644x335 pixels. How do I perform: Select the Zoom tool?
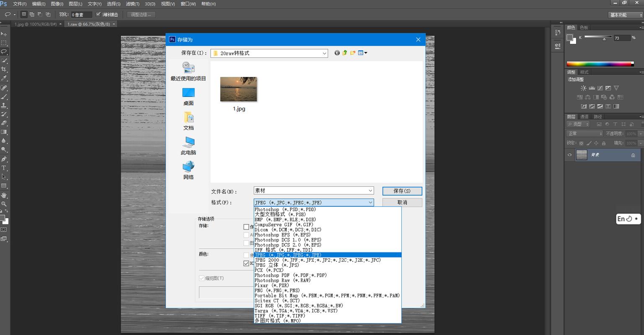pyautogui.click(x=4, y=204)
